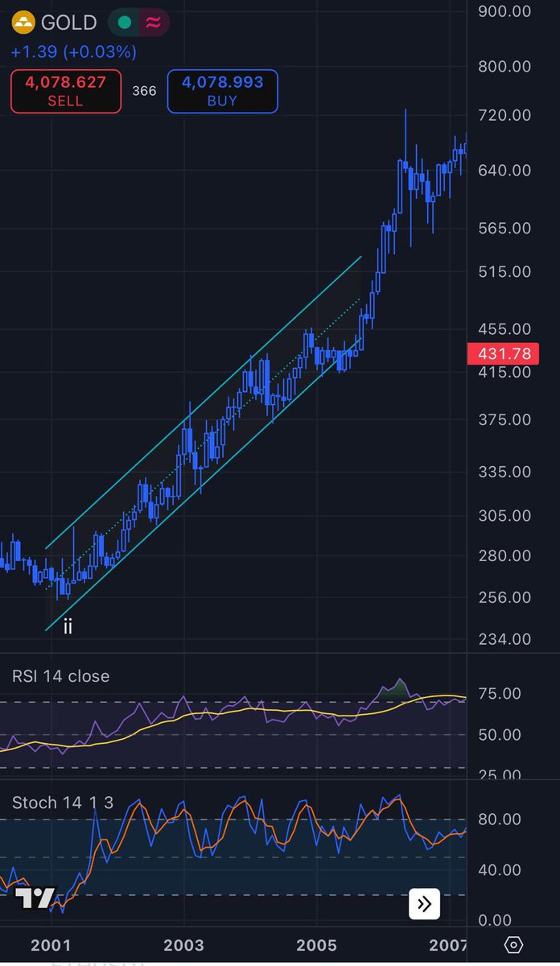Tap the 305.00 price axis label

pos(504,515)
